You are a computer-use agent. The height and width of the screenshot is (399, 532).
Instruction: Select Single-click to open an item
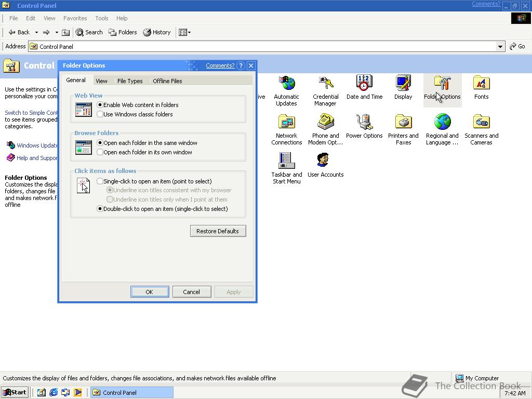pyautogui.click(x=154, y=181)
